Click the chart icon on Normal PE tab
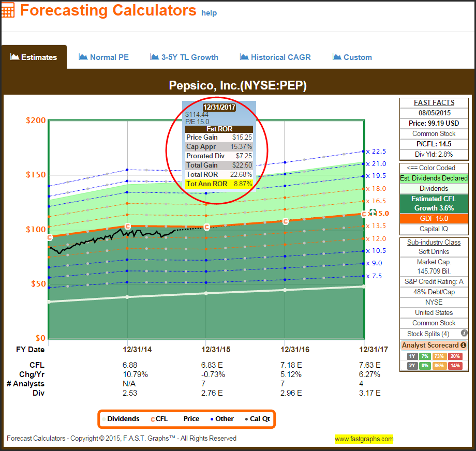476x451 pixels. pyautogui.click(x=83, y=57)
